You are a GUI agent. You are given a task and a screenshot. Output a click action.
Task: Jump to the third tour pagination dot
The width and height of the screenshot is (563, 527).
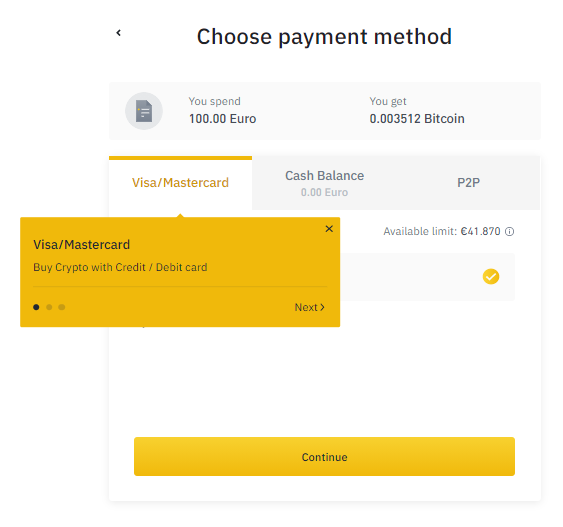coord(62,307)
